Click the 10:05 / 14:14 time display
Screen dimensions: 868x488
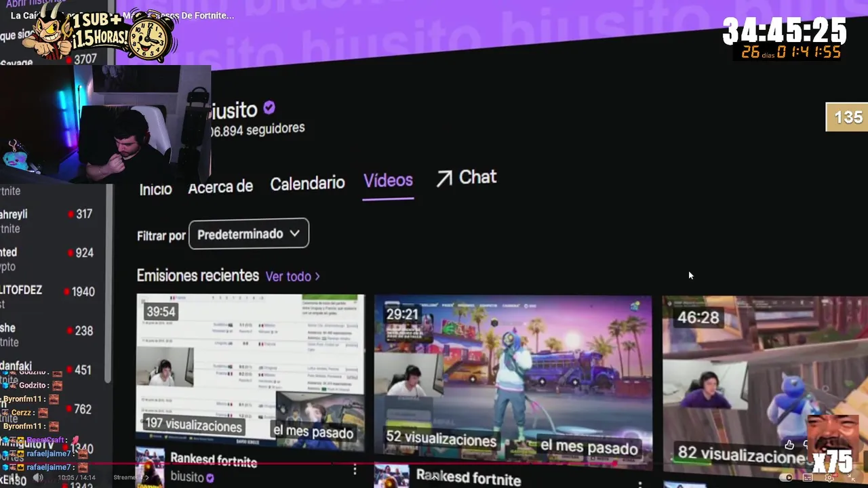click(77, 478)
